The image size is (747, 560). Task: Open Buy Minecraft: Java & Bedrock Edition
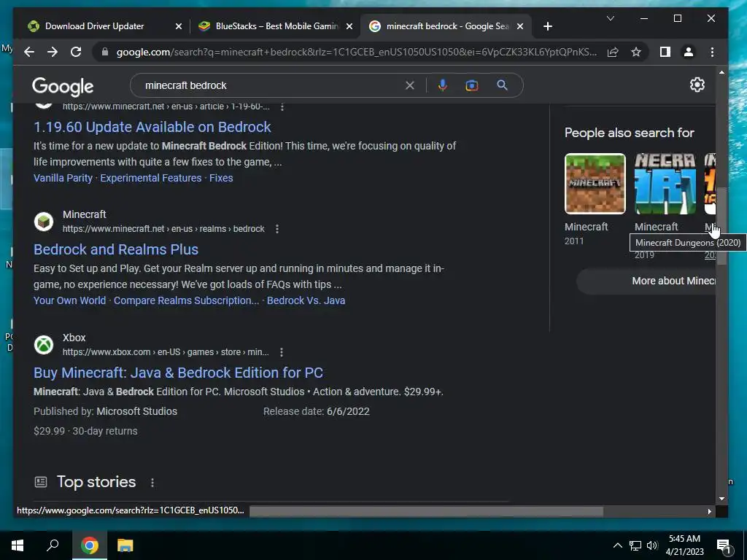[178, 373]
